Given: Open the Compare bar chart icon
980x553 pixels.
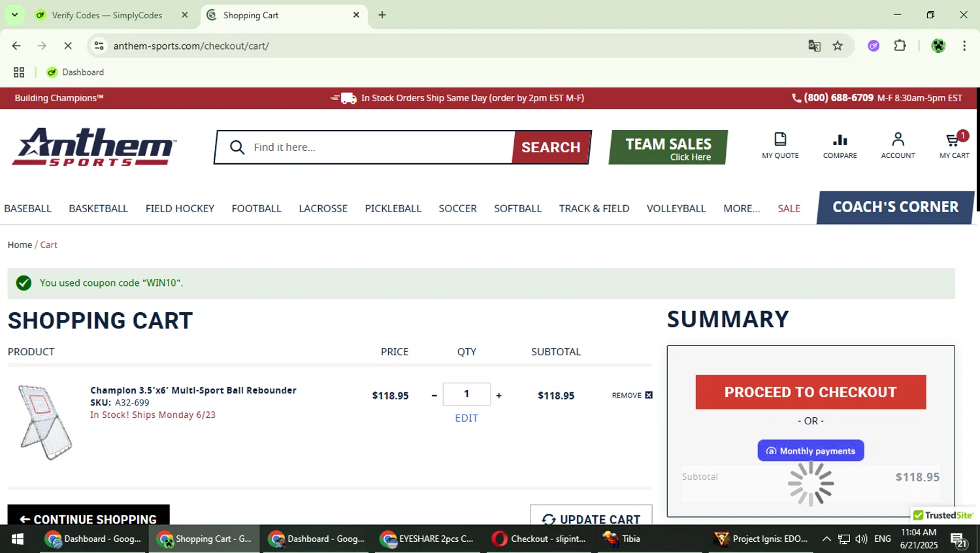Looking at the screenshot, I should pyautogui.click(x=840, y=139).
